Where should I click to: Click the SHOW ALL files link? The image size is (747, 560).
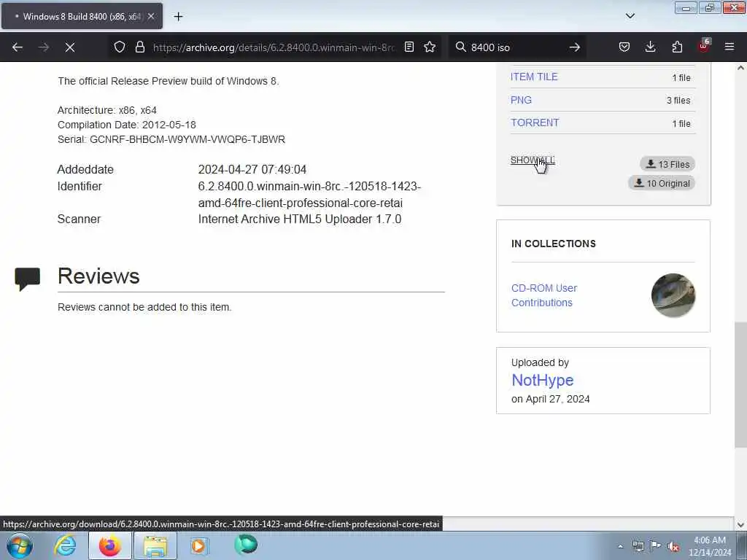533,160
